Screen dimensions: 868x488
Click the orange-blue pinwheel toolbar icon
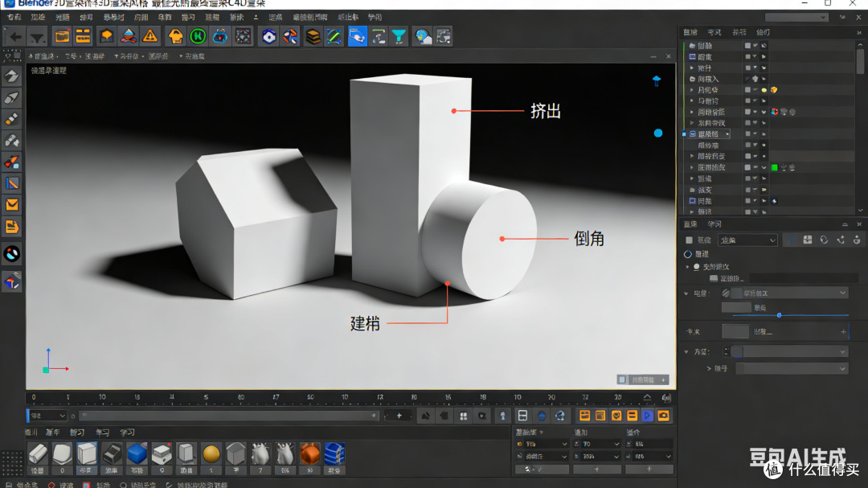(291, 36)
